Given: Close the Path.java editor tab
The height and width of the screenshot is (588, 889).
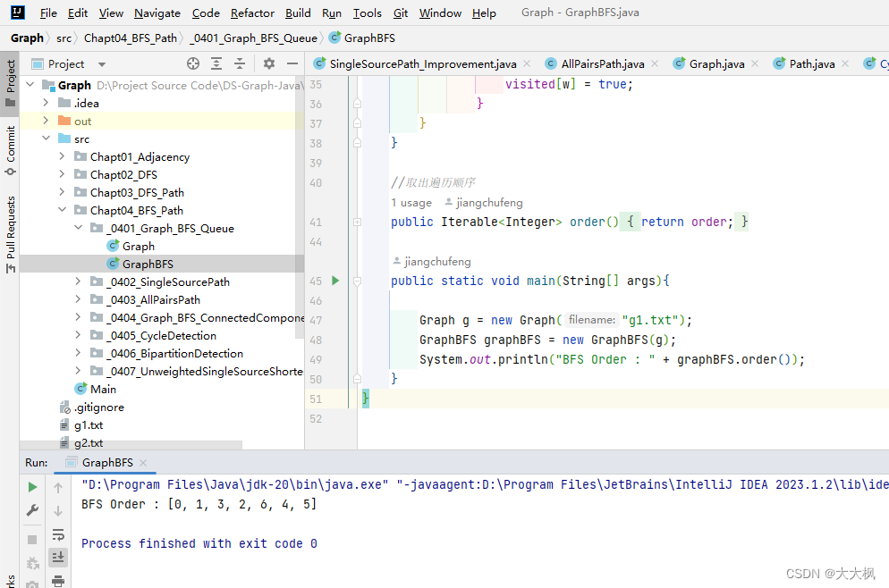Looking at the screenshot, I should 845,63.
